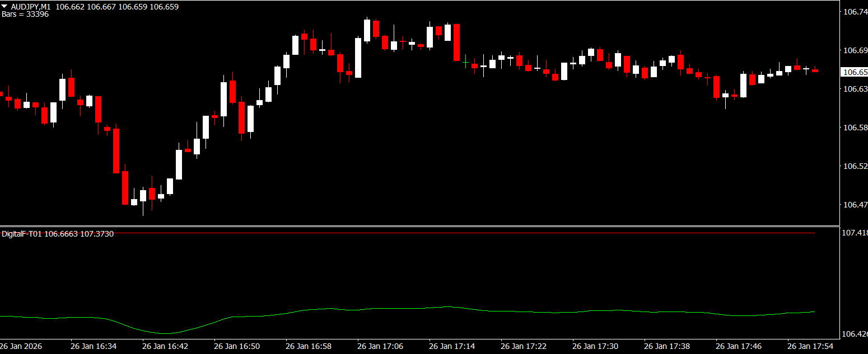Click the triangle arrow beside AUDJPY,M1
Viewport: 868px width, 354px height.
pyautogui.click(x=4, y=7)
